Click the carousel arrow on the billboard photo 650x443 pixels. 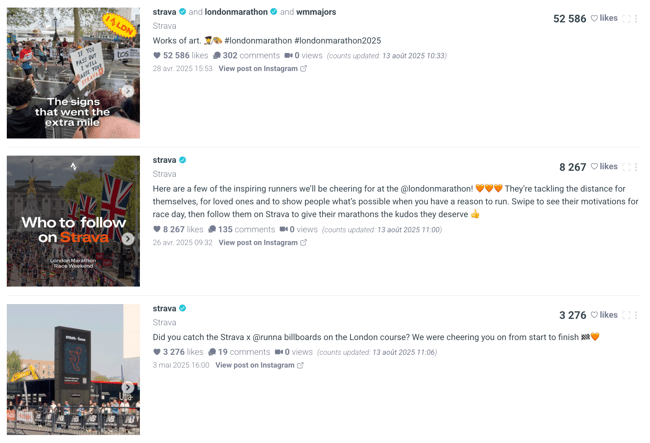128,387
